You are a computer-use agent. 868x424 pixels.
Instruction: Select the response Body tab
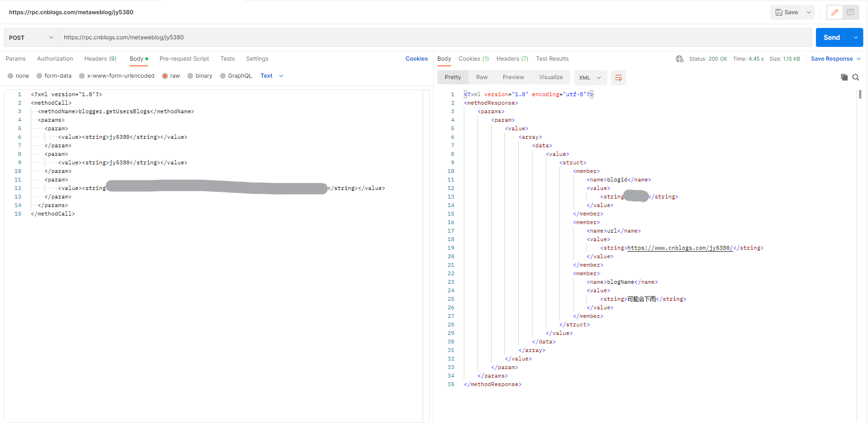click(444, 59)
